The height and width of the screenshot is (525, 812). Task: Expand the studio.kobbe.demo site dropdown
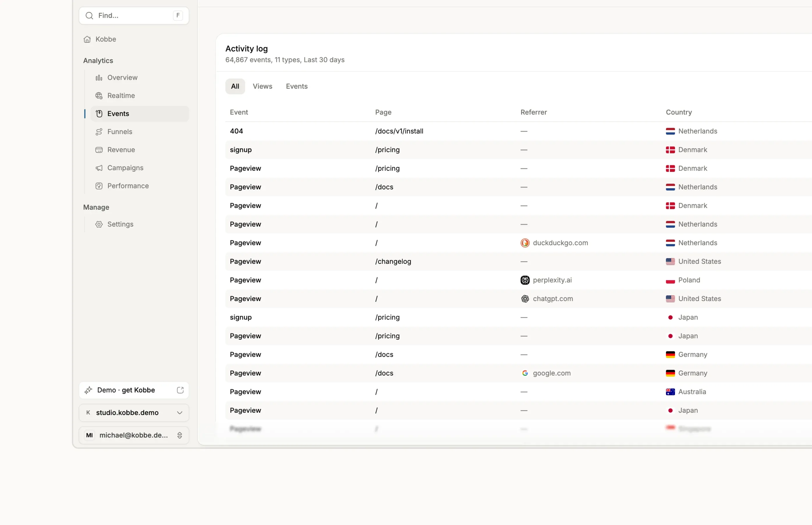pos(134,412)
